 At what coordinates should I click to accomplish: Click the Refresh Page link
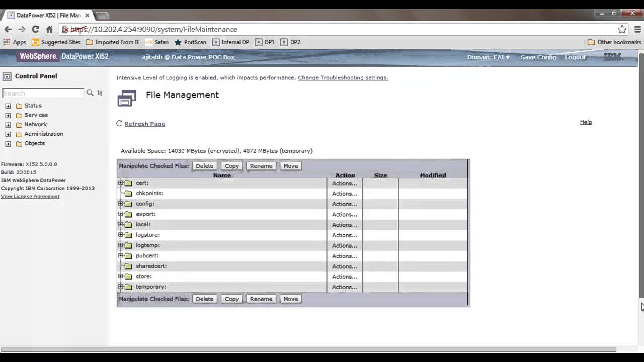[145, 124]
